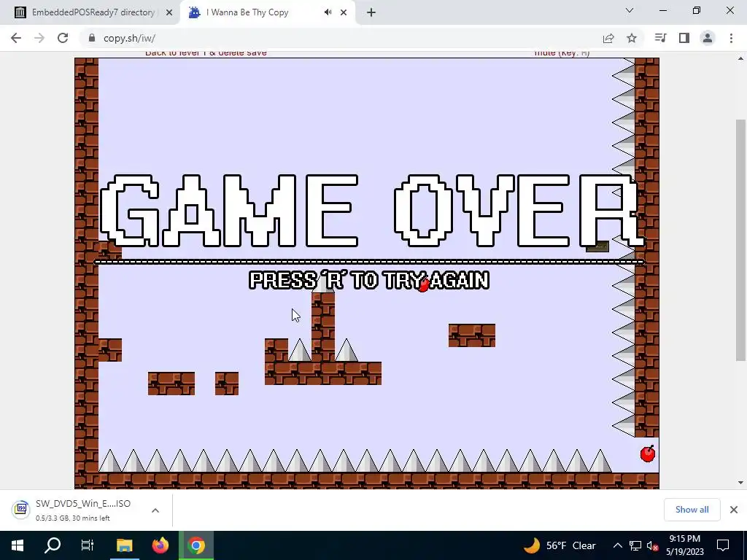Click the mute (key: M) link

tap(562, 53)
